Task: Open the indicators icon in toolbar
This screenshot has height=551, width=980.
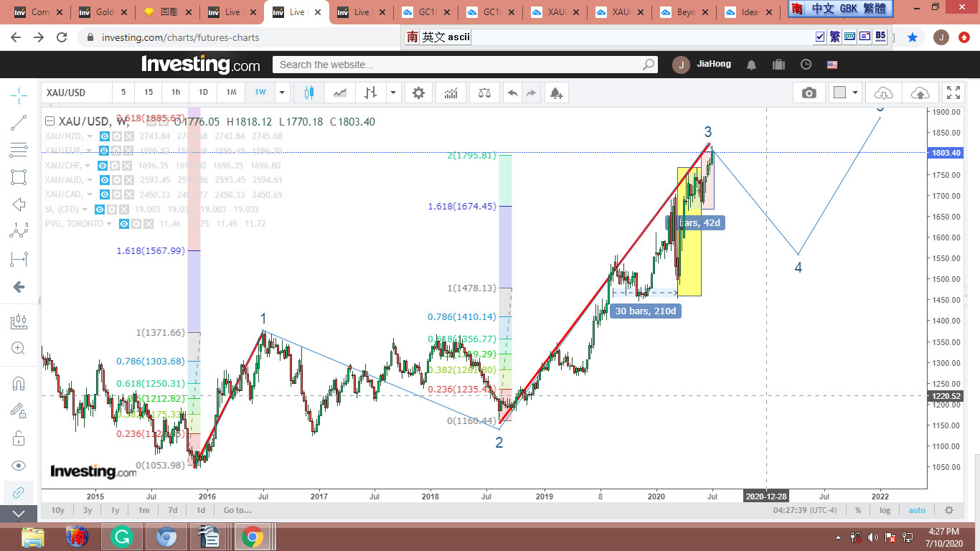Action: [451, 93]
